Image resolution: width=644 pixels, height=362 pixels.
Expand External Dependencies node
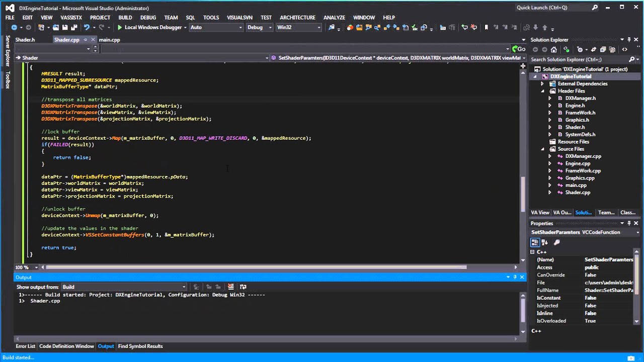pos(542,84)
